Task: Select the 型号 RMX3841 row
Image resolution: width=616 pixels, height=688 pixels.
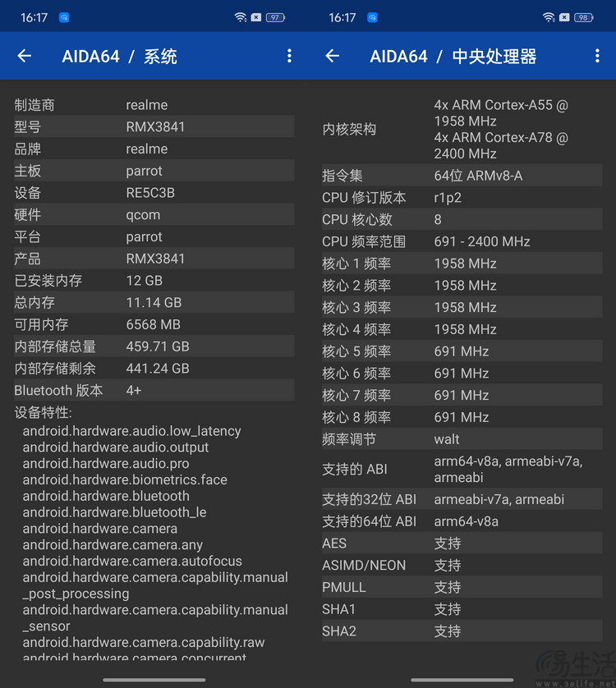Action: [154, 126]
